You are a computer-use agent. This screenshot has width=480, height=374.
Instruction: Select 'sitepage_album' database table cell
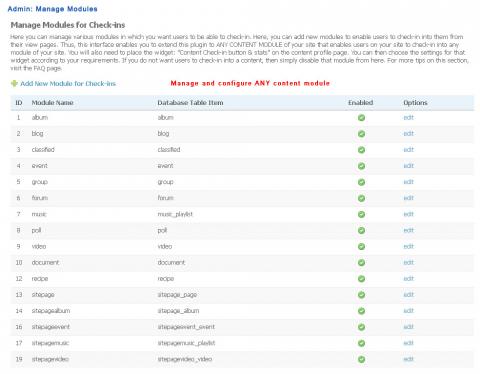178,311
